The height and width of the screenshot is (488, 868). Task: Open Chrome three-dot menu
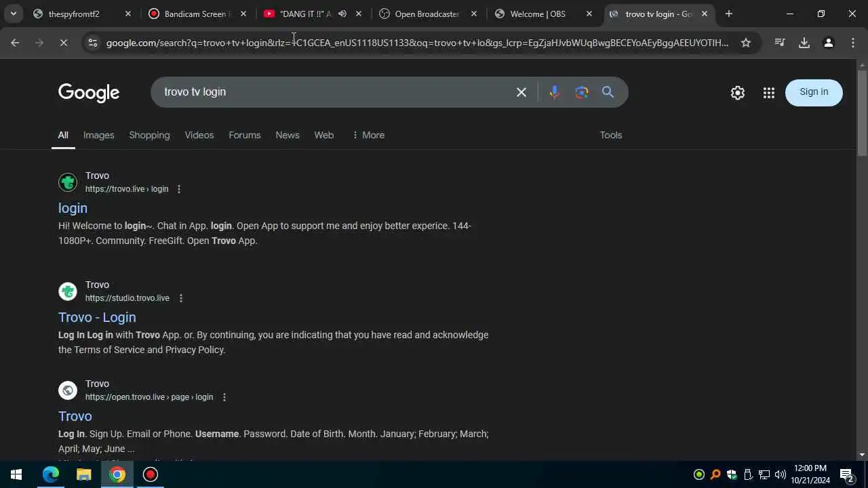(x=853, y=43)
